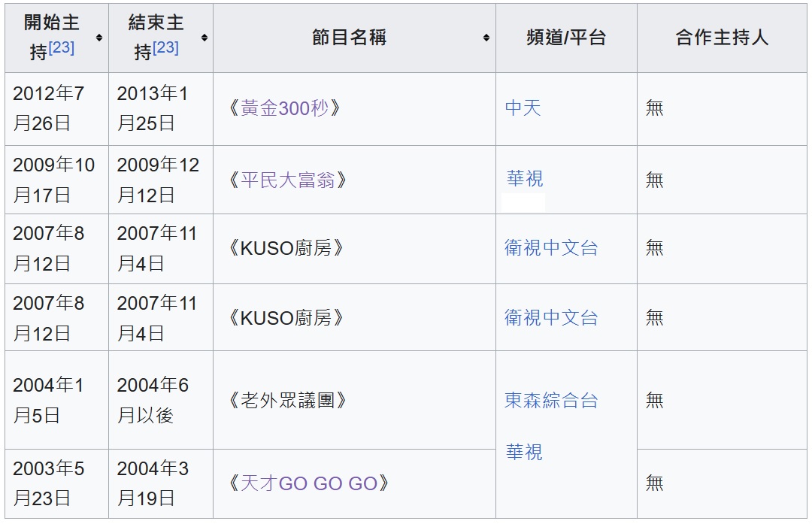Select the 2009年10月17日 start date cell
This screenshot has width=812, height=524.
point(54,180)
